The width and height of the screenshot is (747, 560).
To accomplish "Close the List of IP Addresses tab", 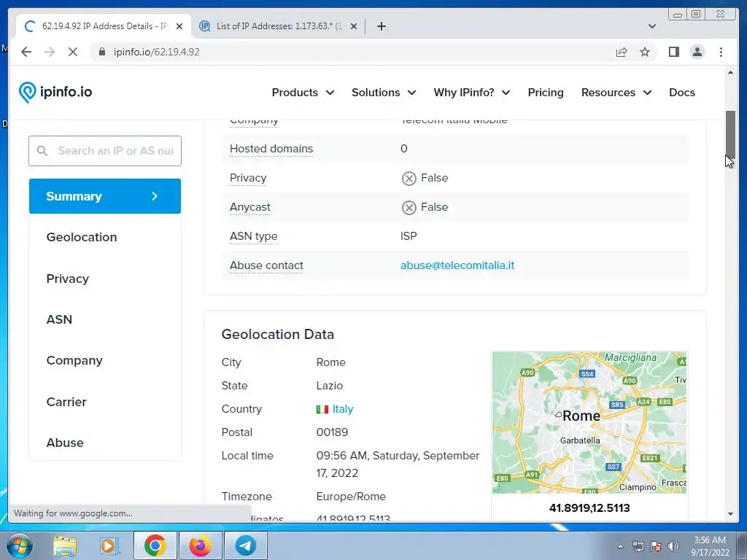I will [x=354, y=26].
